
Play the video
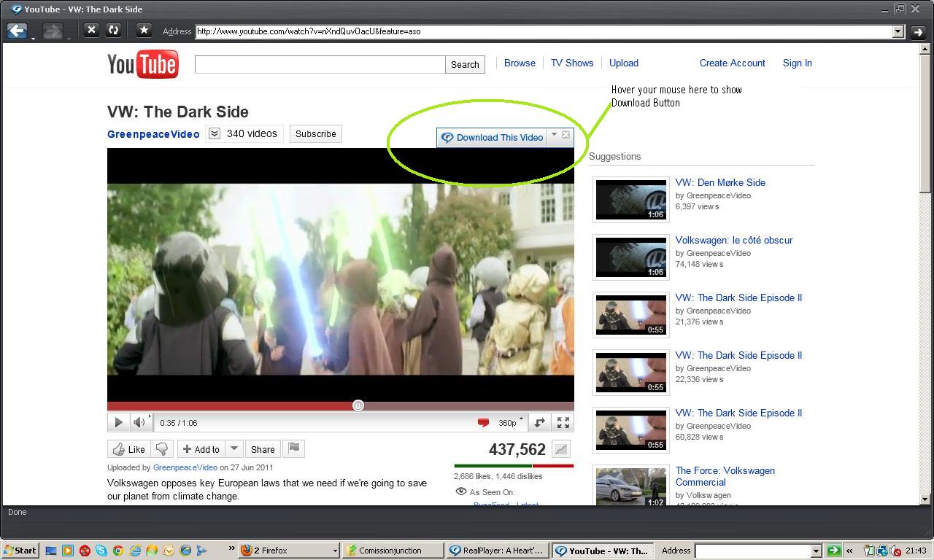tap(118, 421)
